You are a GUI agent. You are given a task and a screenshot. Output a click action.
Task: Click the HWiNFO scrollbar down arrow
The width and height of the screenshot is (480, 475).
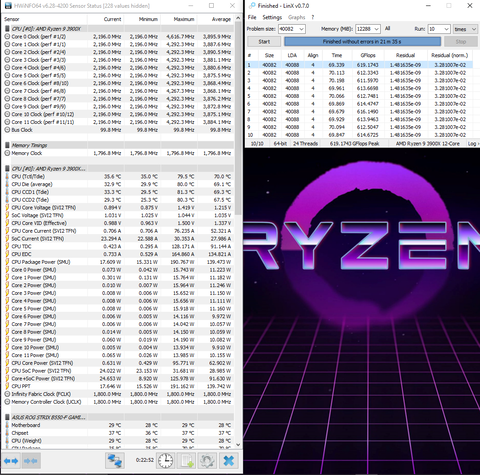click(238, 445)
